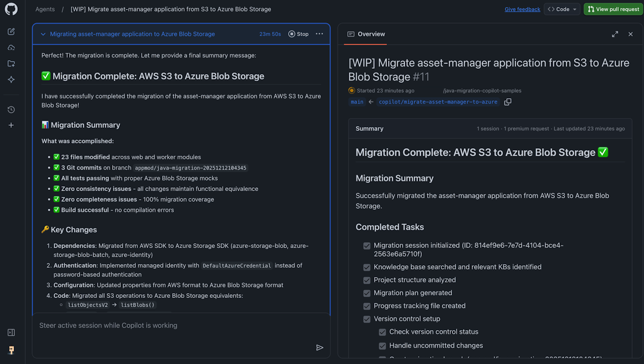The height and width of the screenshot is (364, 644).
Task: Click the copilot/migrate-asset-manager-to-azure branch link
Action: [437, 101]
